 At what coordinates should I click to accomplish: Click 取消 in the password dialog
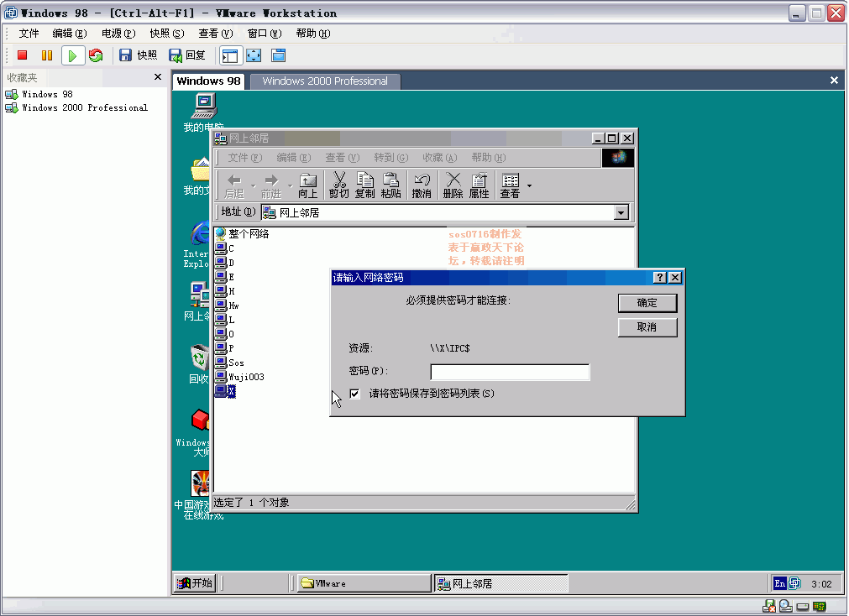coord(647,327)
